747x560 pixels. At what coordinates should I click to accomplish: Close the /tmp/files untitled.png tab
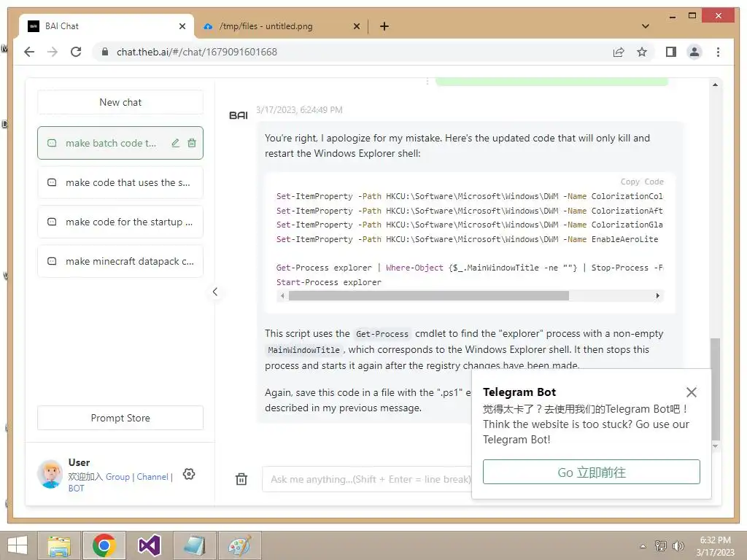[356, 26]
